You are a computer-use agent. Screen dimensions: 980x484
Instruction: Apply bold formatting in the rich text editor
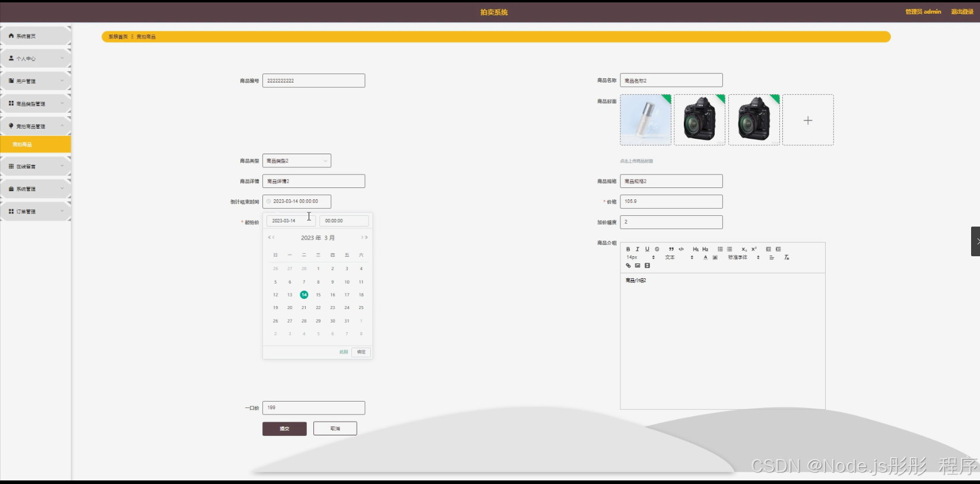[628, 249]
